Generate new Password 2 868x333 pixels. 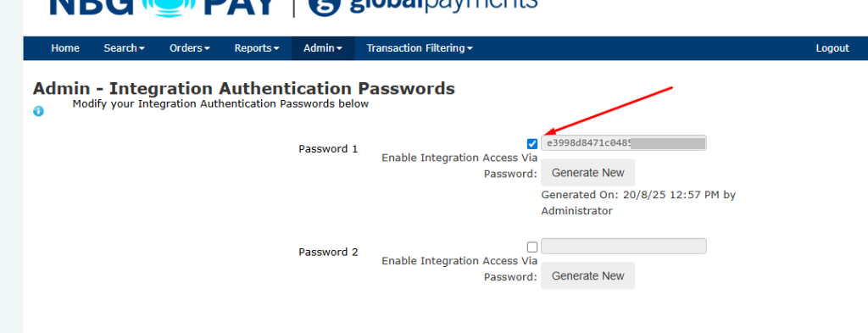pyautogui.click(x=588, y=275)
